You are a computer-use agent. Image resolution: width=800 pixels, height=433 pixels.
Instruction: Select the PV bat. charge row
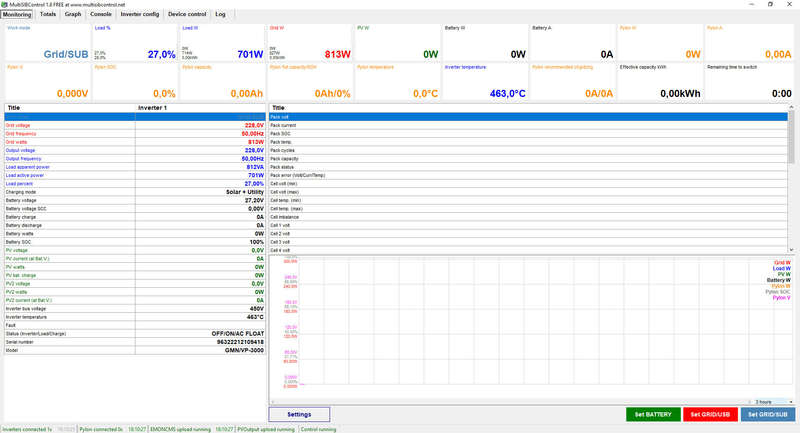pyautogui.click(x=135, y=275)
